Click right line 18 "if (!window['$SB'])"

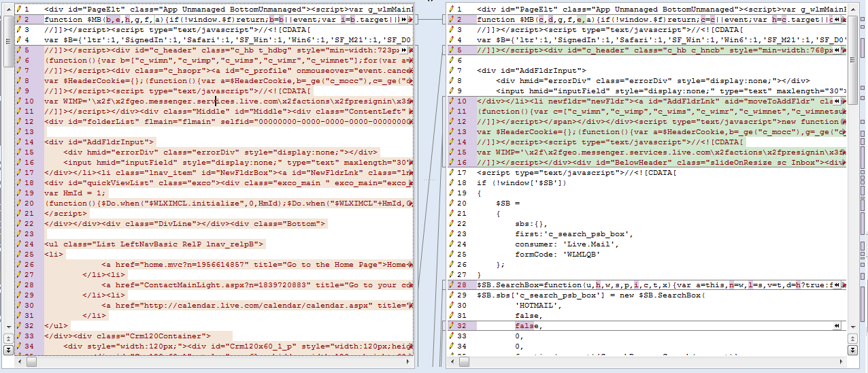pos(523,182)
